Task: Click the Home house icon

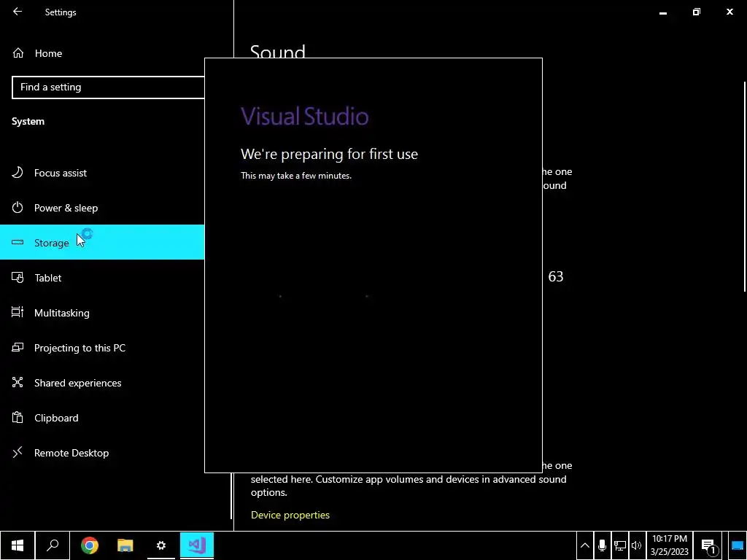Action: 18,52
